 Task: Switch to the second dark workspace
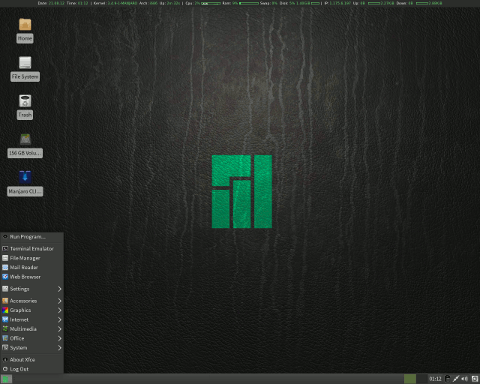[422, 379]
